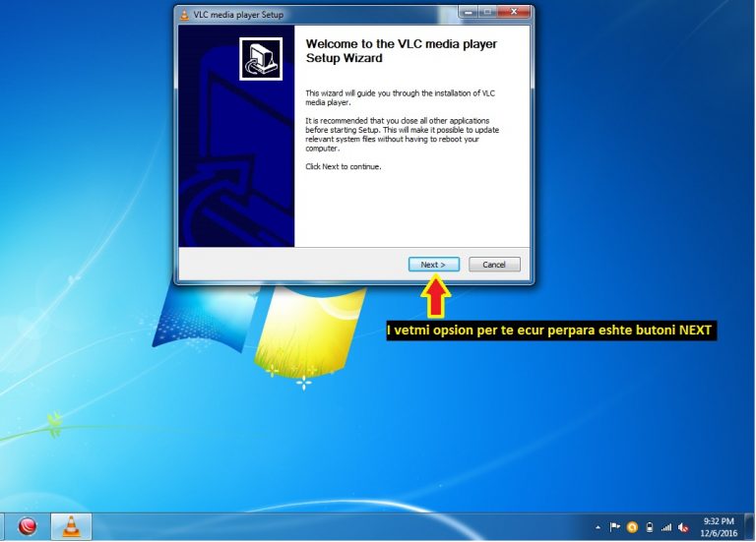
Task: Open the Action Center flag icon
Action: pos(614,527)
